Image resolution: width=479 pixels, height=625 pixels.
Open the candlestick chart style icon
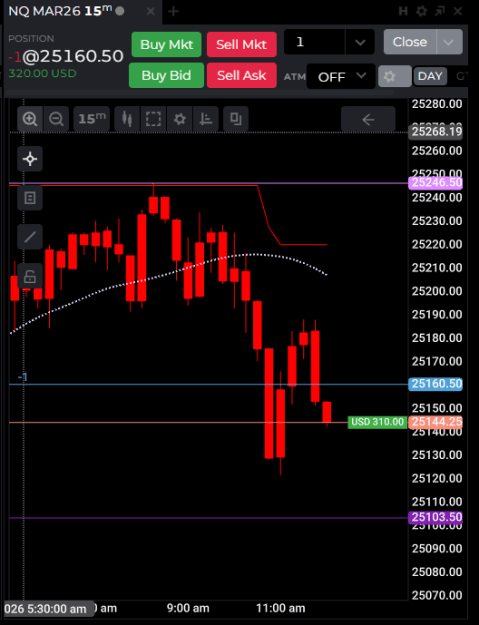(x=127, y=119)
